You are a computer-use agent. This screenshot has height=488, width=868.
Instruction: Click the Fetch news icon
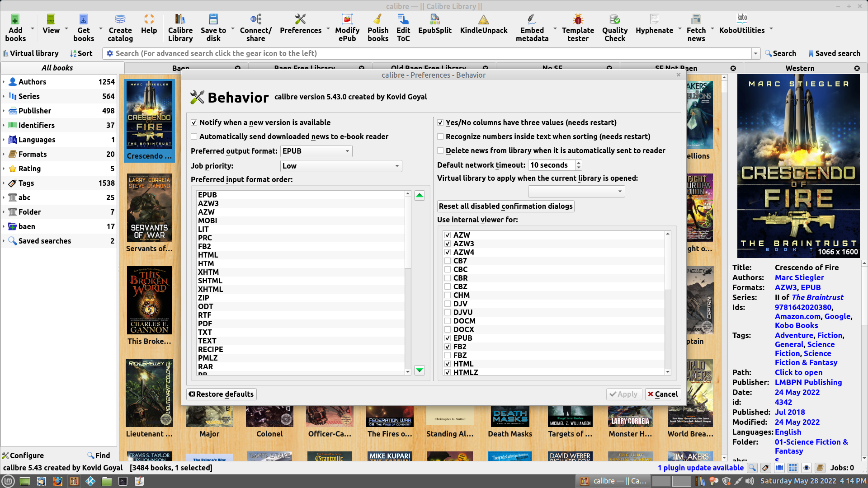tap(696, 27)
